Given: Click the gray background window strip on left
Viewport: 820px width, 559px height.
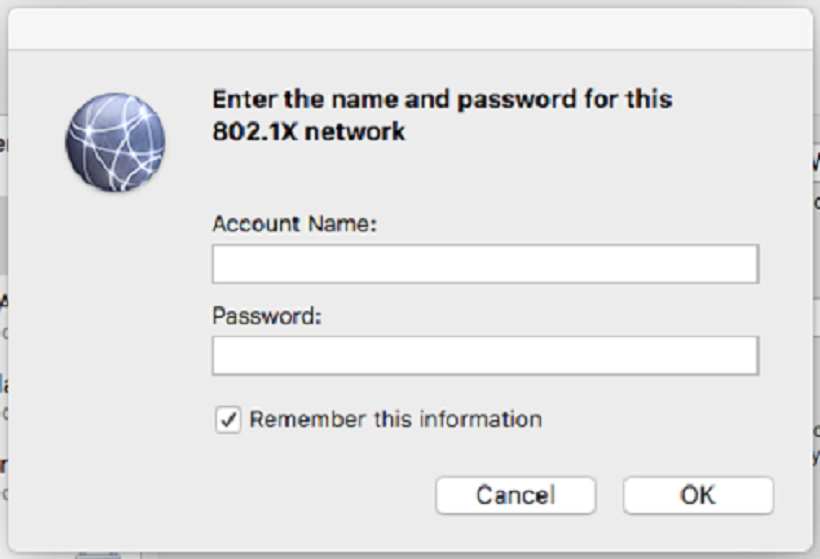Looking at the screenshot, I should (3, 235).
